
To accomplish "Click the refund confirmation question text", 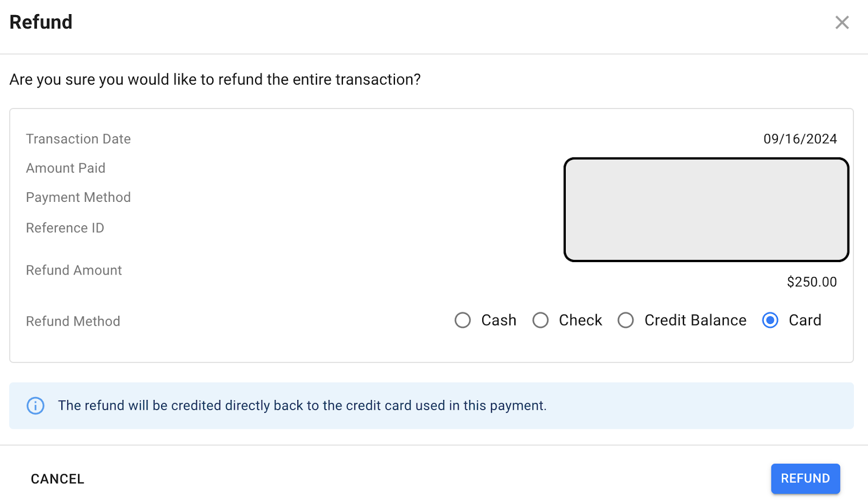I will (x=215, y=80).
